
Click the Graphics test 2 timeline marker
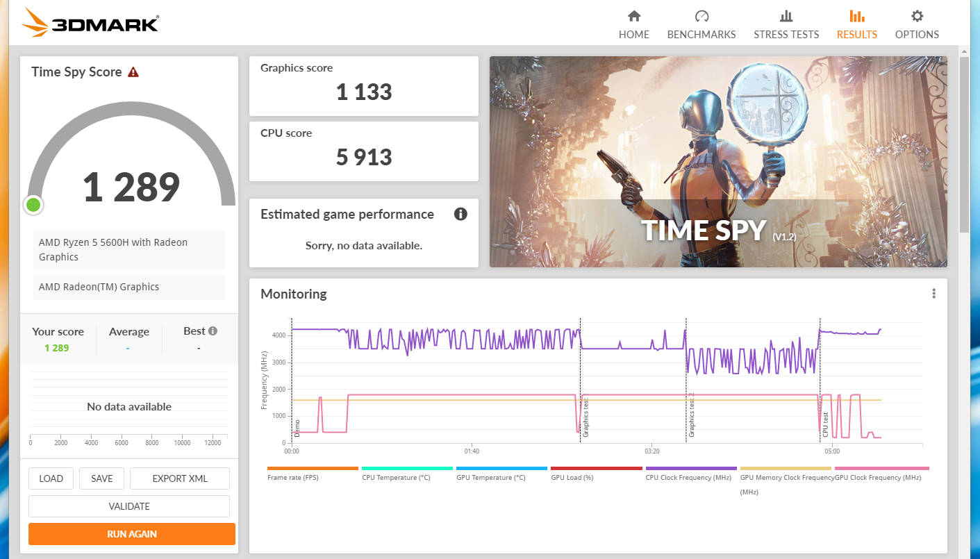click(x=692, y=415)
